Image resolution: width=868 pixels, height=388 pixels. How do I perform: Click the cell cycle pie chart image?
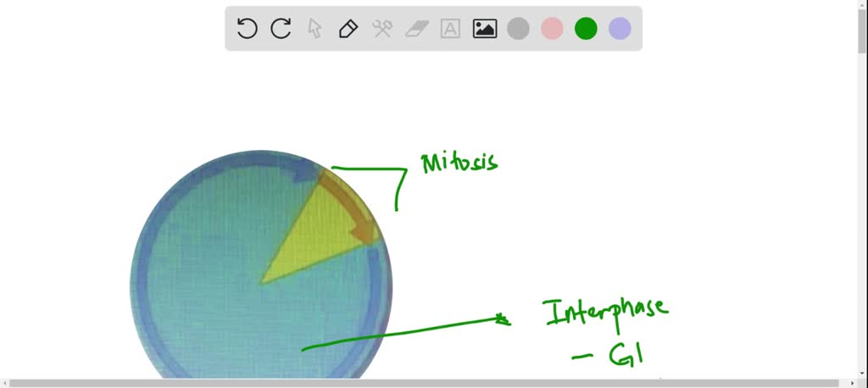coord(261,264)
